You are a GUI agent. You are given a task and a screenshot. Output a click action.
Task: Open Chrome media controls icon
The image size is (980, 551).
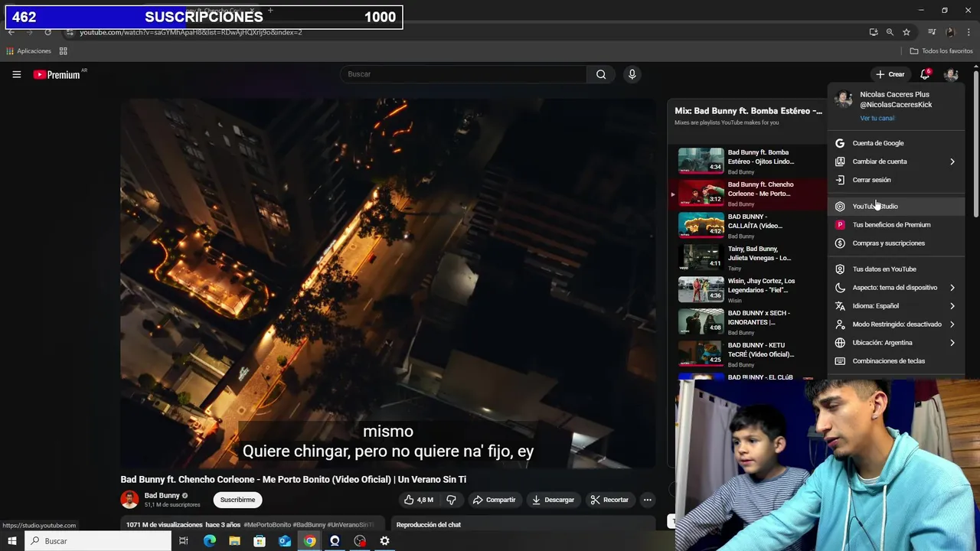[x=932, y=32]
